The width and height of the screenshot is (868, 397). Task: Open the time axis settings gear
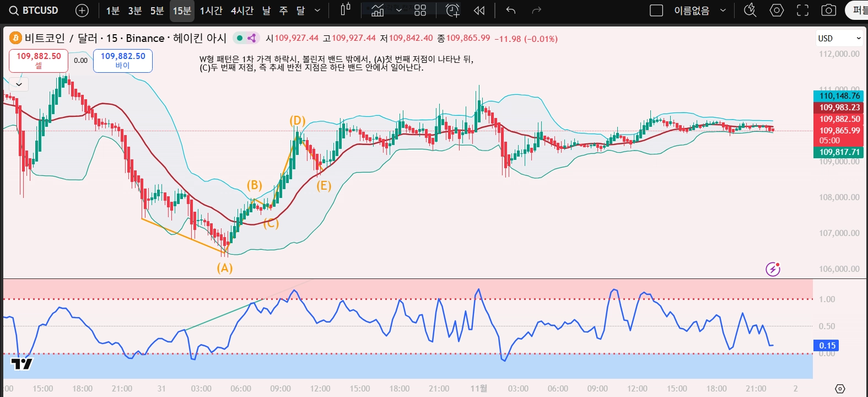[x=840, y=389]
